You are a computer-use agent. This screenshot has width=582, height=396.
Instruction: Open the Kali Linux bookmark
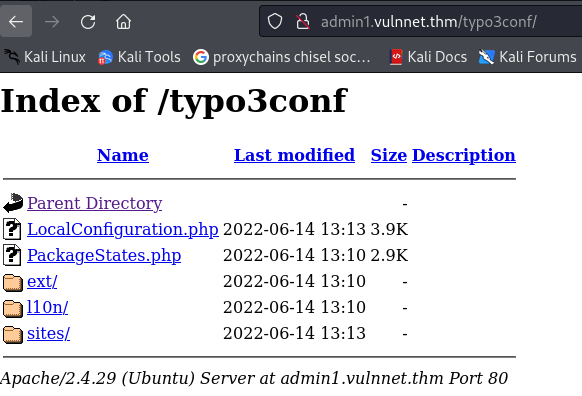45,57
